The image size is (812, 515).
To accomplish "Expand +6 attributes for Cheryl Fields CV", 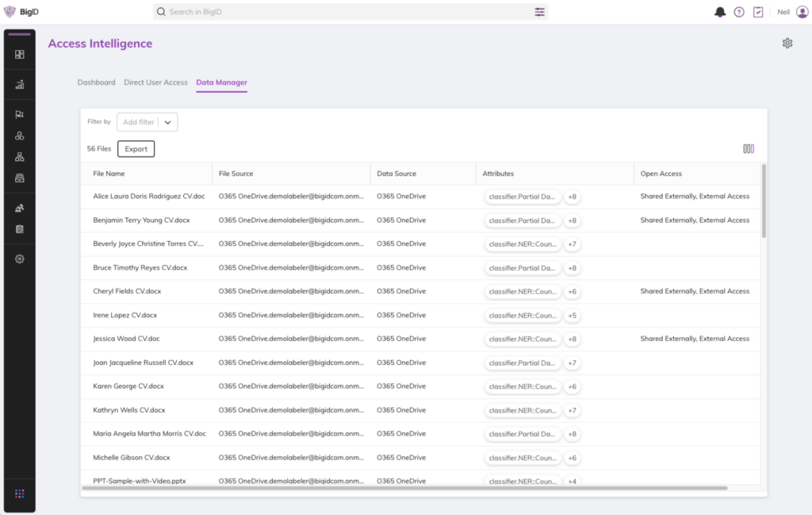I will (x=573, y=292).
